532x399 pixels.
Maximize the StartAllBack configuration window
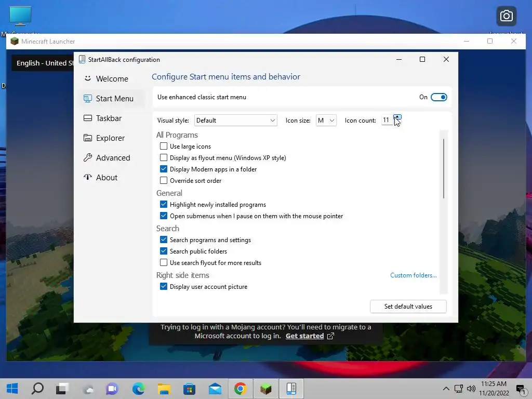422,59
